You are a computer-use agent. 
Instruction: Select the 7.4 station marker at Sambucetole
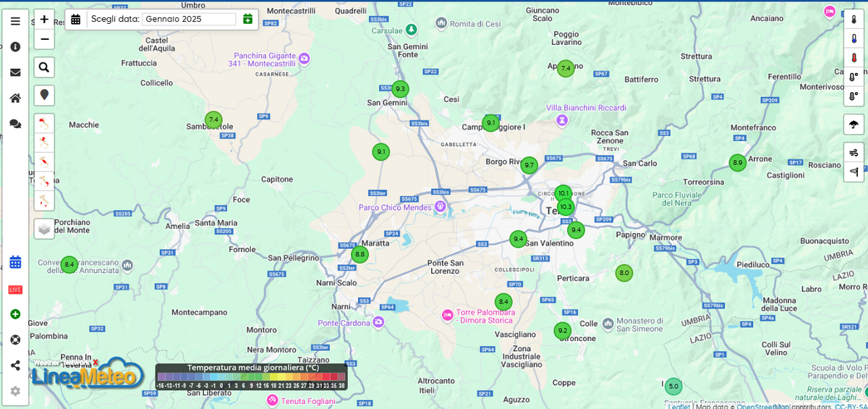(213, 119)
